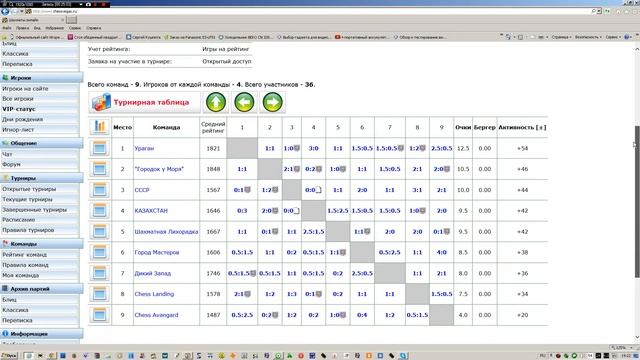Click the green left arrow button
The width and height of the screenshot is (640, 360).
pos(244,102)
